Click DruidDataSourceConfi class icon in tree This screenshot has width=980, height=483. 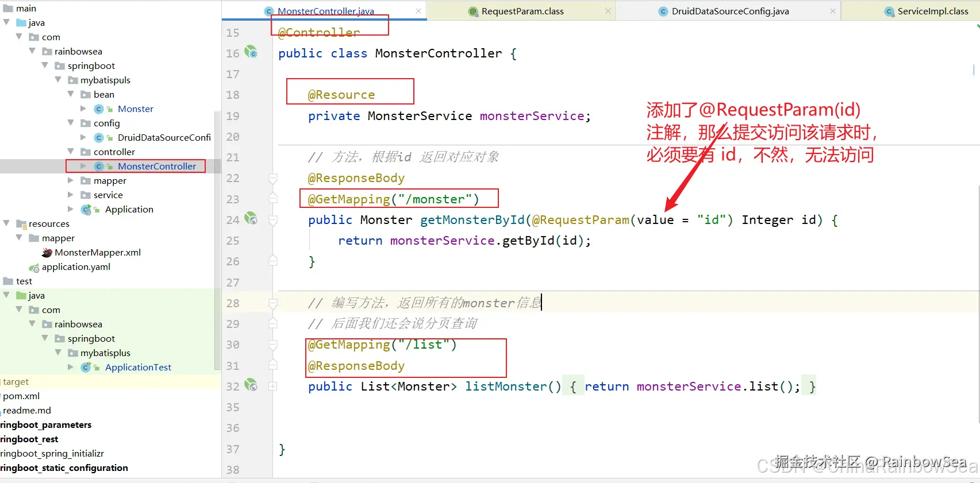click(x=99, y=138)
